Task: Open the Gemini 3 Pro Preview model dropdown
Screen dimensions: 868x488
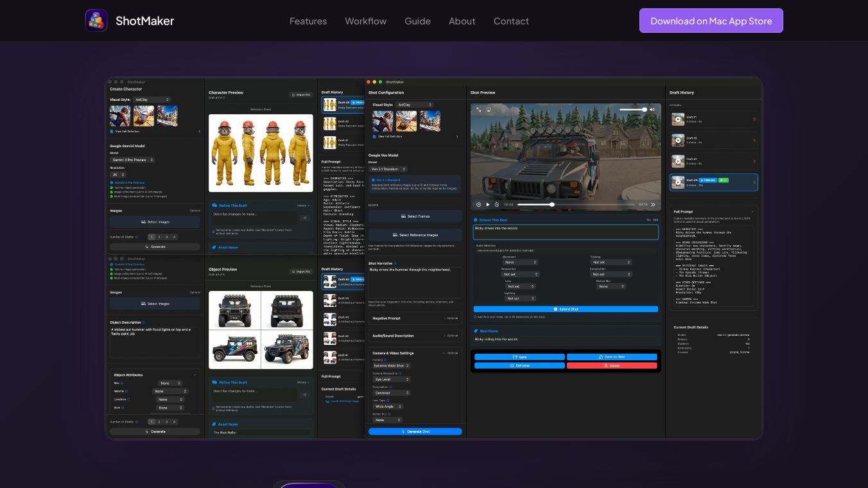Action: (x=132, y=160)
